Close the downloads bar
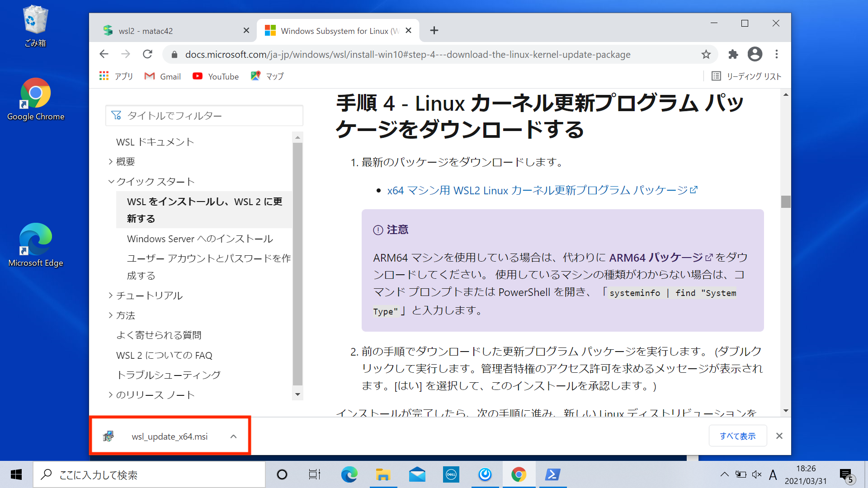 (x=779, y=436)
